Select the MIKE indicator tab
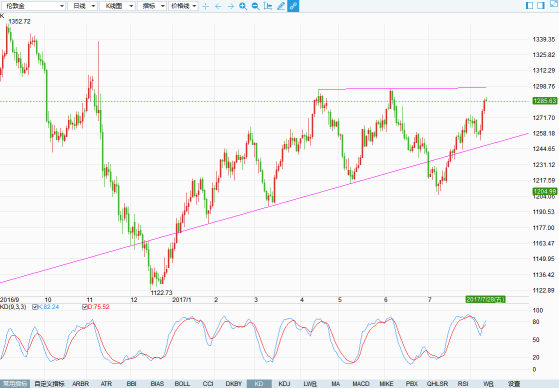The width and height of the screenshot is (559, 388). tap(386, 384)
